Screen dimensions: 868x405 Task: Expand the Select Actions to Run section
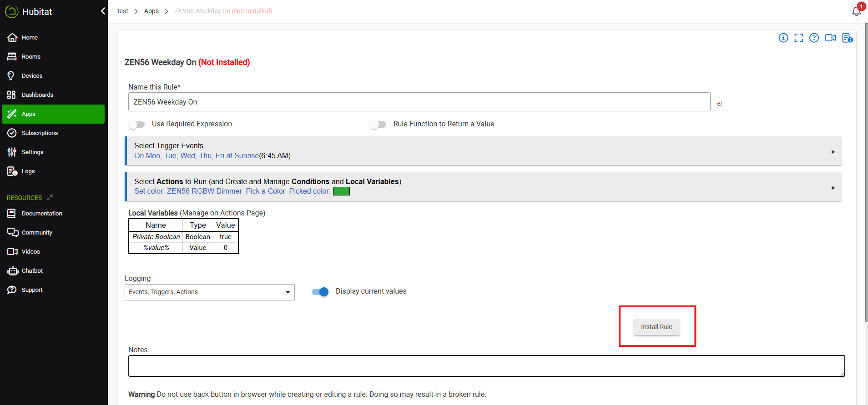tap(483, 186)
